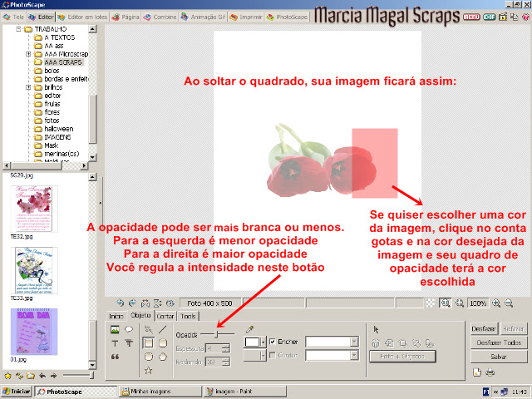Click the undo arrow icon in toolbar
The width and height of the screenshot is (532, 399).
(x=120, y=303)
